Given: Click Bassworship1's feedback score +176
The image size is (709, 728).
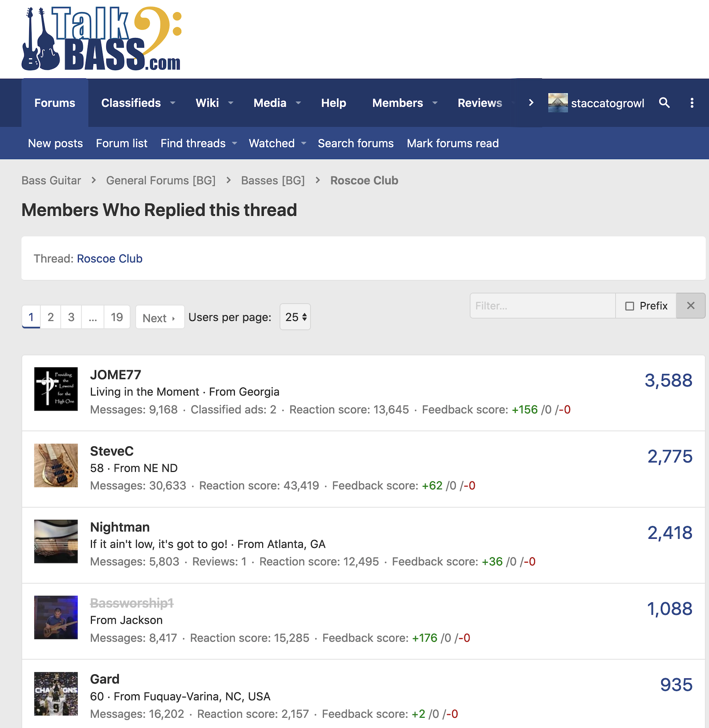Looking at the screenshot, I should [x=425, y=638].
